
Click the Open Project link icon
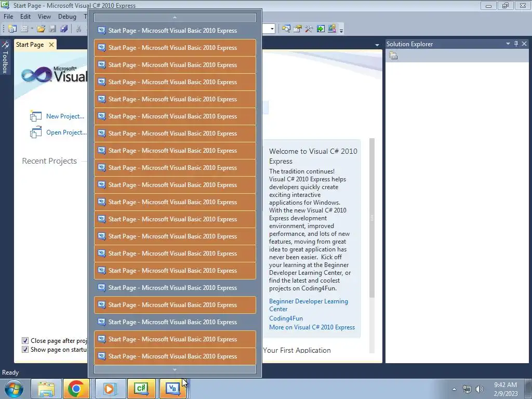[x=36, y=132]
